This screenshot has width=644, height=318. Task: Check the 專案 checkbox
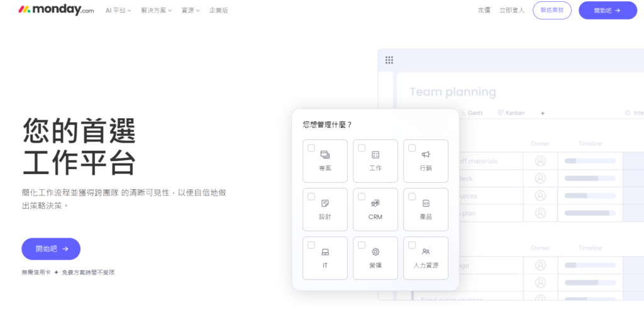(311, 148)
